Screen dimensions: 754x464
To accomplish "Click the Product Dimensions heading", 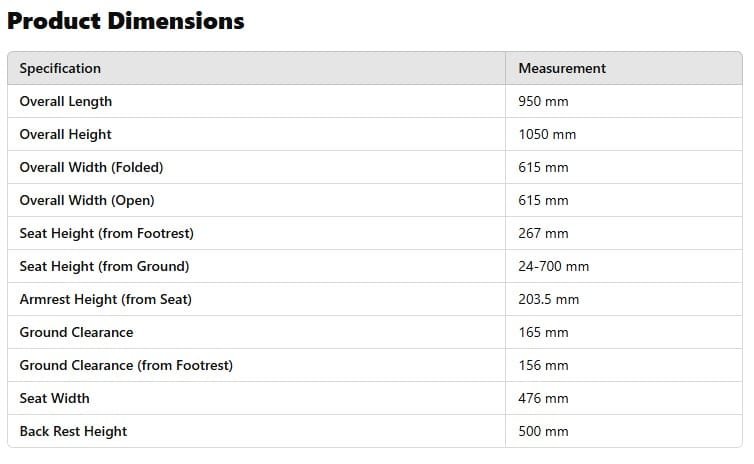I will [126, 21].
